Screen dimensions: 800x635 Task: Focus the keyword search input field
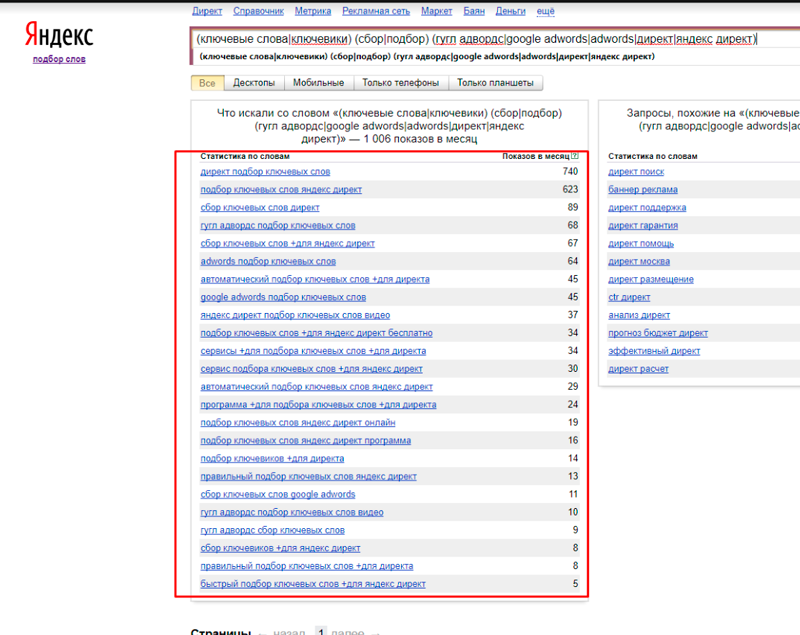(495, 39)
